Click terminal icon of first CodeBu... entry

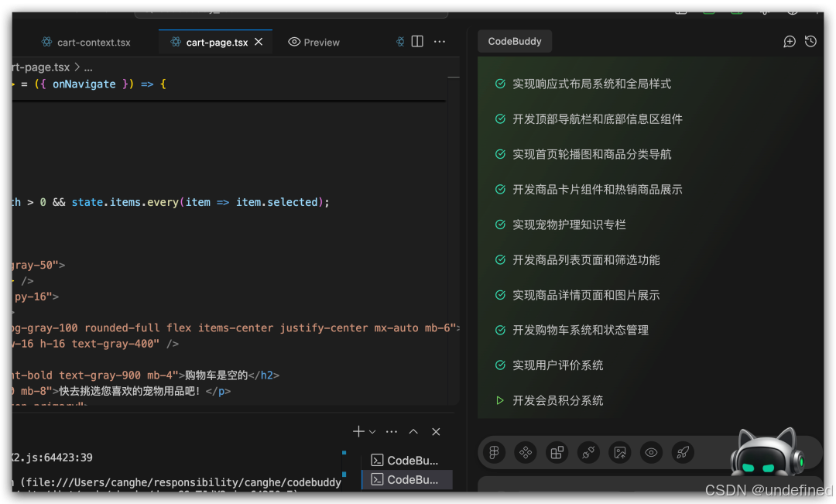tap(377, 461)
